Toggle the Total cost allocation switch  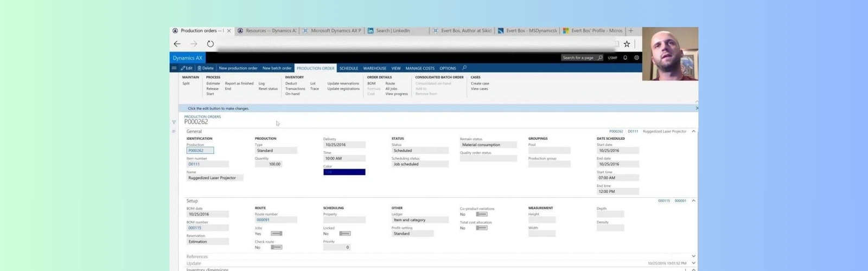click(482, 228)
